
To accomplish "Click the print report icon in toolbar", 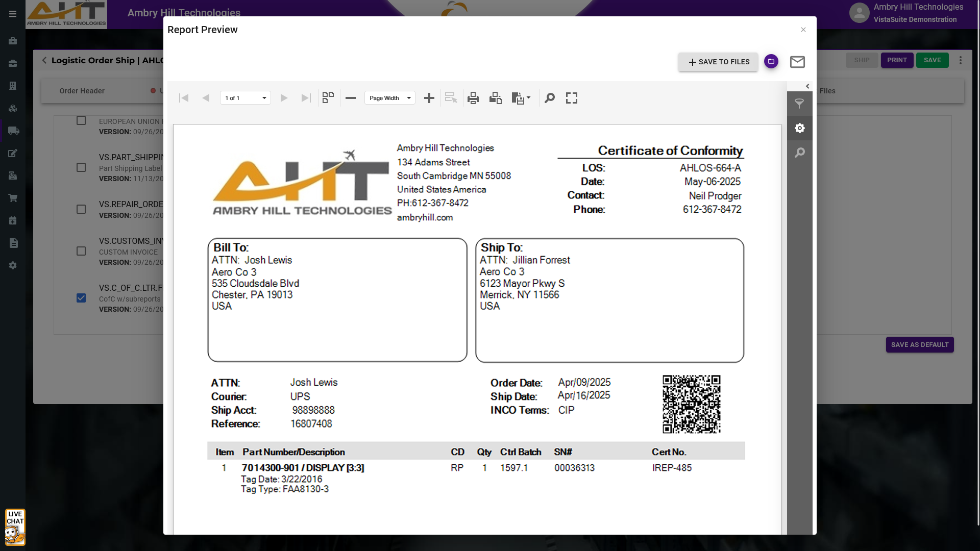I will 473,98.
